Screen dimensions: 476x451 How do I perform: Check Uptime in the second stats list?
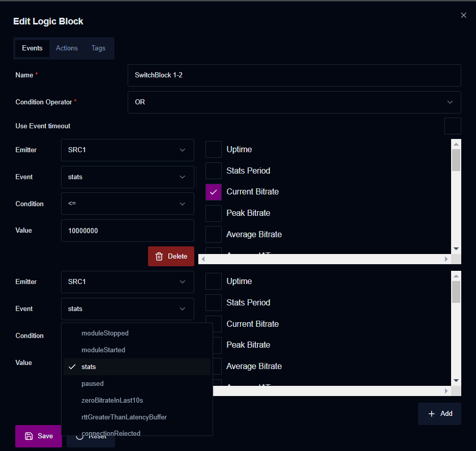point(214,281)
